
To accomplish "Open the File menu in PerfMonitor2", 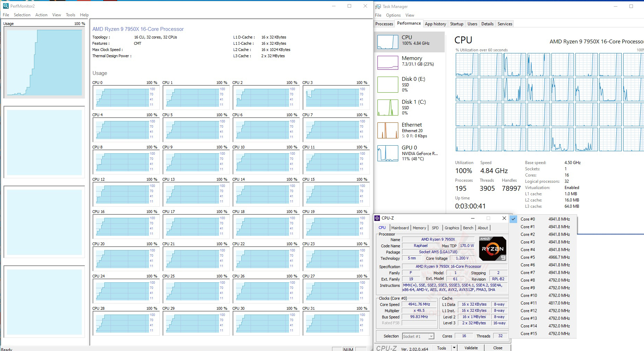I will tap(6, 15).
